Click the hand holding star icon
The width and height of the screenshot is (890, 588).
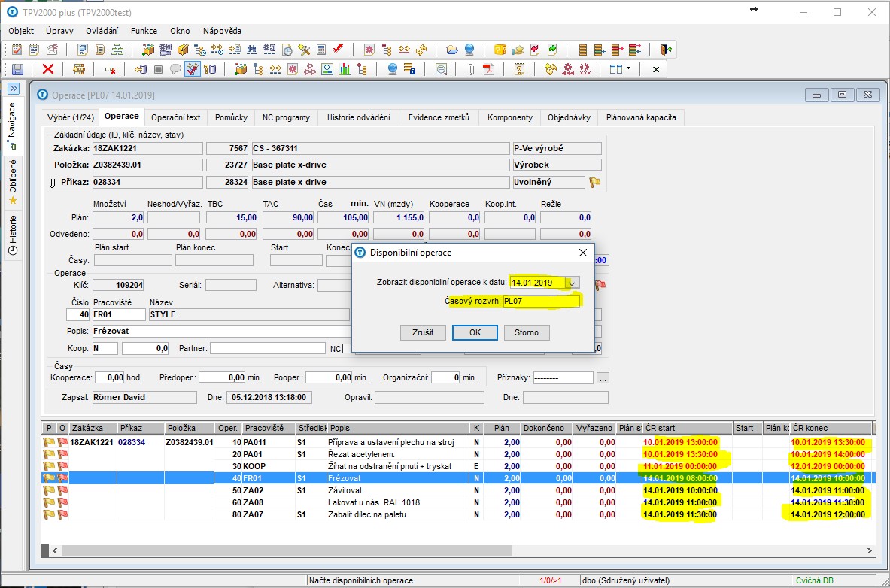(518, 50)
